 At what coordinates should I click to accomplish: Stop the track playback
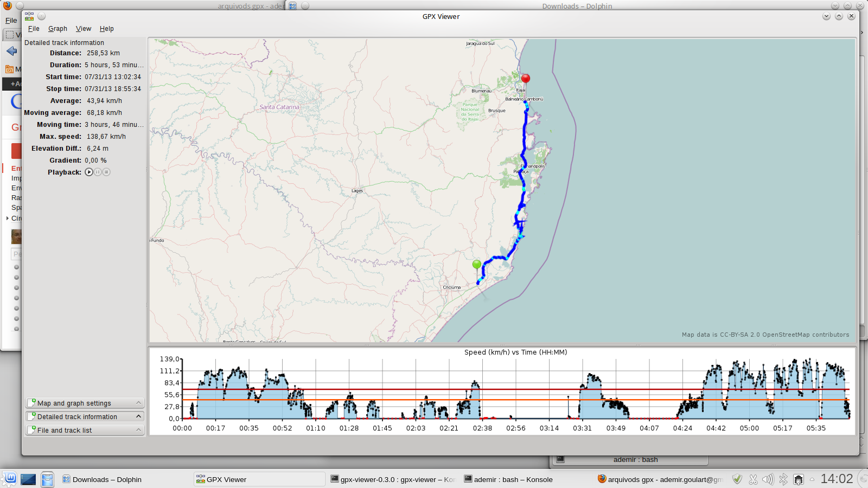(106, 172)
